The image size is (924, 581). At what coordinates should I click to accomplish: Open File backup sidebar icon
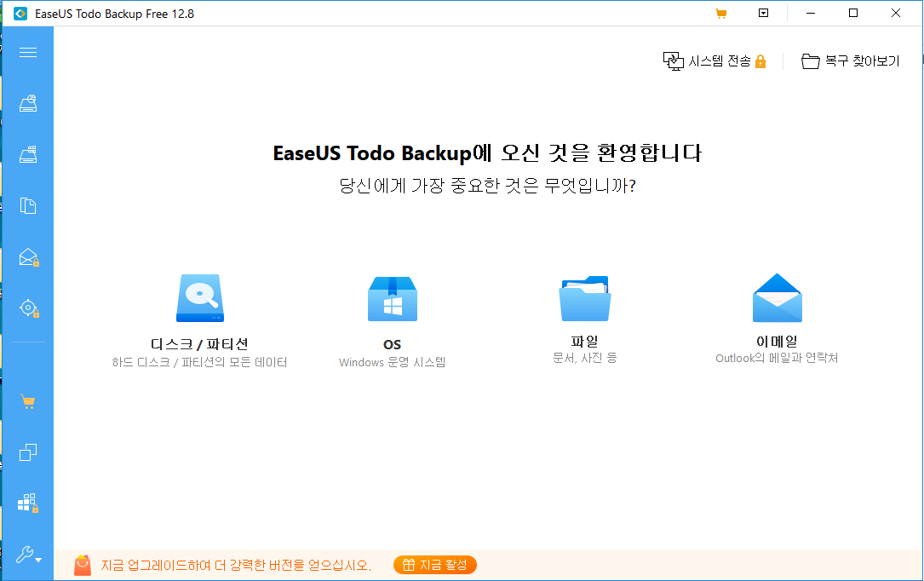pos(28,205)
